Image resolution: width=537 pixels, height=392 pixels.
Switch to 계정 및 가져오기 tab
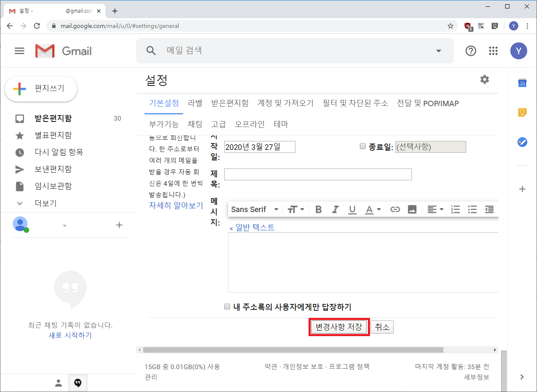[x=285, y=103]
